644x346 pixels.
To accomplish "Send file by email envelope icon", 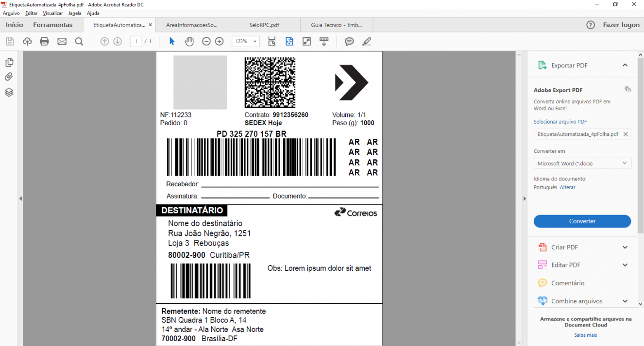I will point(62,42).
